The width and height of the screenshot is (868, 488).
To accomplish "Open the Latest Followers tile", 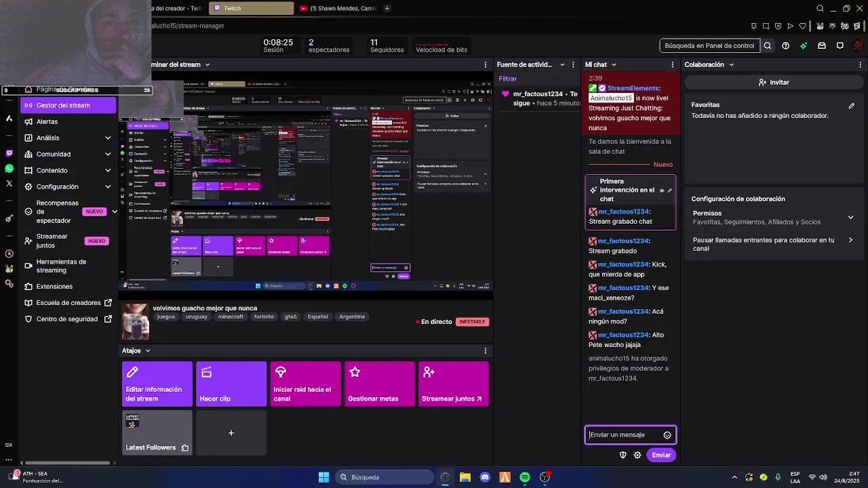I will 157,432.
